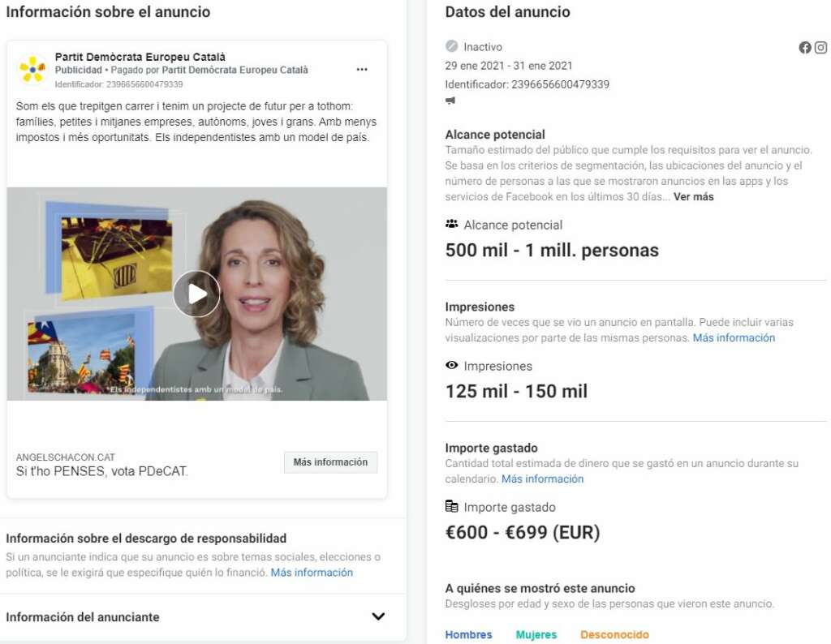The width and height of the screenshot is (831, 644).
Task: Open Más información link under Importe gastado
Action: (542, 479)
